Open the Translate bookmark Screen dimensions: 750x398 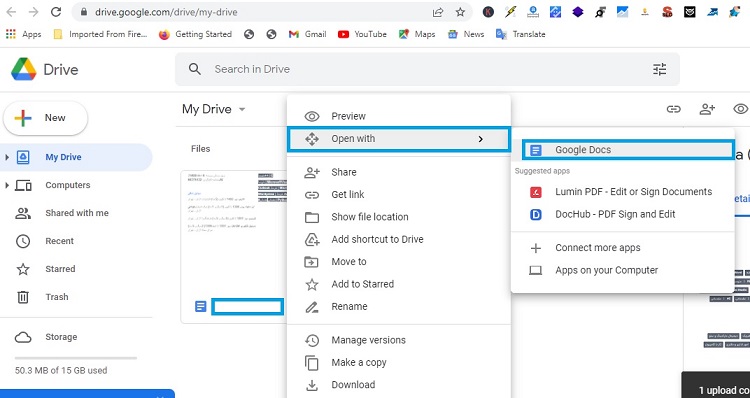coord(520,34)
